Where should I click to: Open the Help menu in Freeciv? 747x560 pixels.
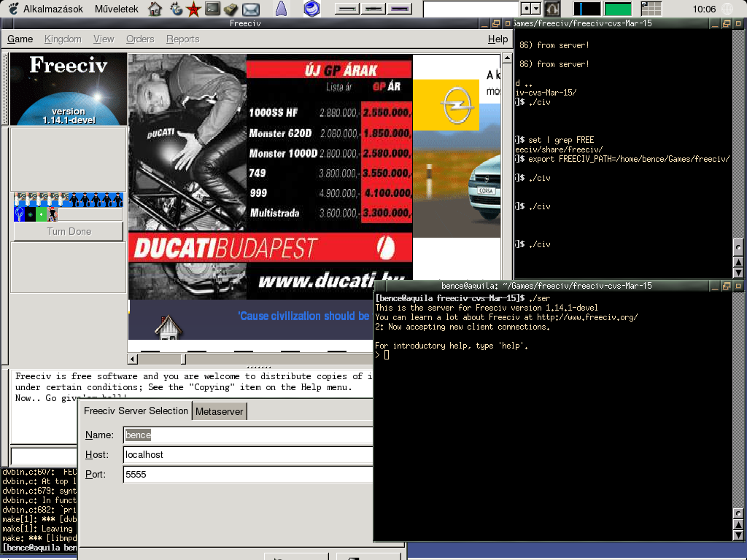pyautogui.click(x=498, y=39)
